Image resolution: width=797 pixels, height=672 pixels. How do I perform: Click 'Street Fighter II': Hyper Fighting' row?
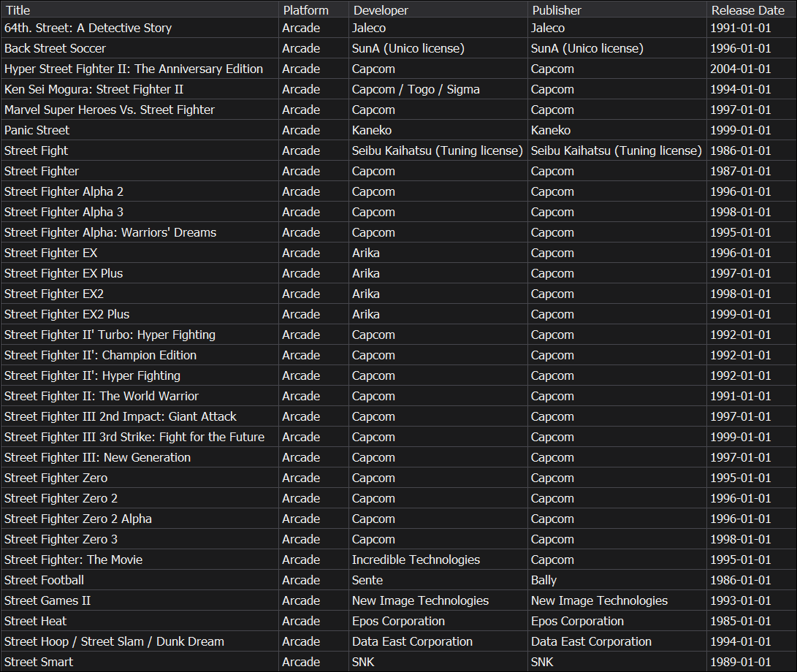click(92, 375)
